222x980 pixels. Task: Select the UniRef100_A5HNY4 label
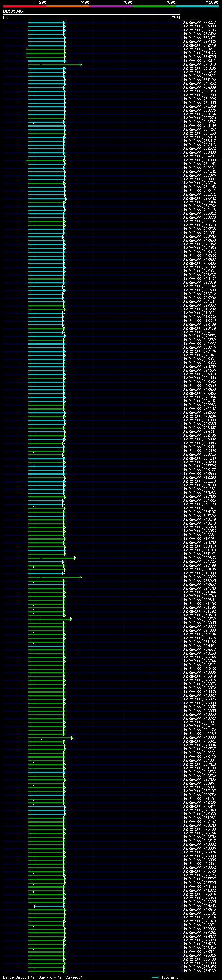tap(199, 646)
